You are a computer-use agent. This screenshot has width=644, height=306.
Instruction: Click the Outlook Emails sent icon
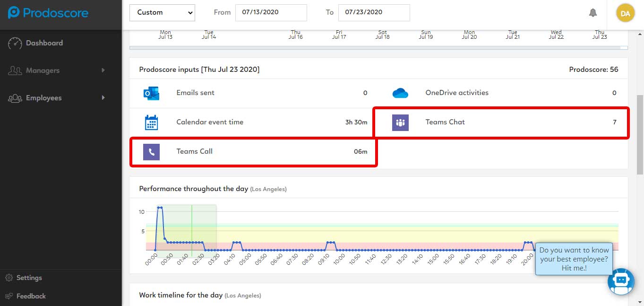pyautogui.click(x=151, y=93)
